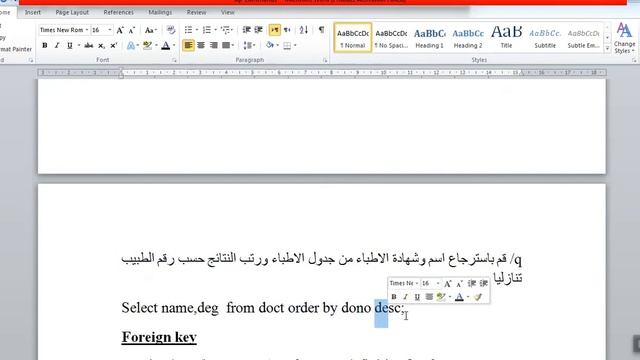640x360 pixels.
Task: Expand the Styles gallery More arrow
Action: [x=607, y=49]
